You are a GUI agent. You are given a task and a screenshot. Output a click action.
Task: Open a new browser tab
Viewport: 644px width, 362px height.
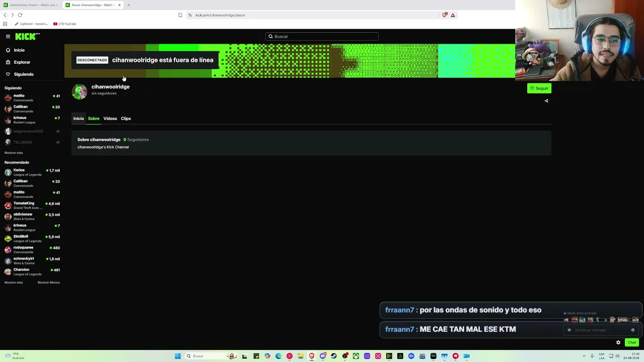[128, 5]
